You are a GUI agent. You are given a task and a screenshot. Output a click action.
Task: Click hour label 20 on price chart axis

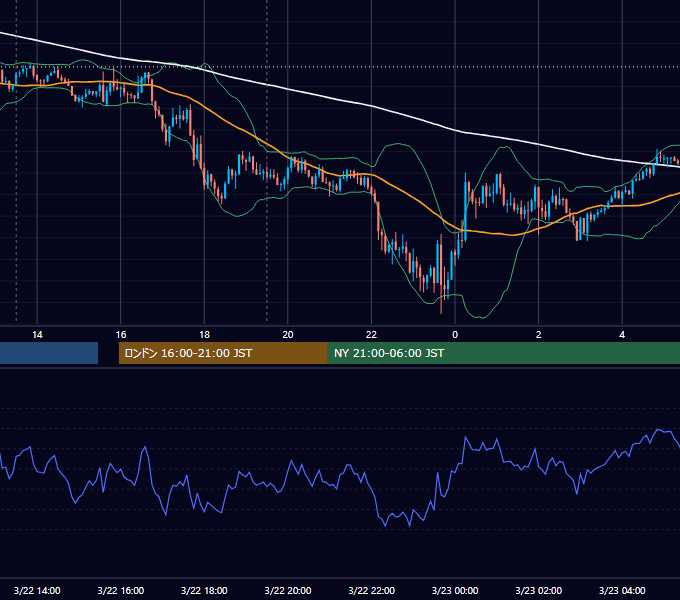[288, 335]
